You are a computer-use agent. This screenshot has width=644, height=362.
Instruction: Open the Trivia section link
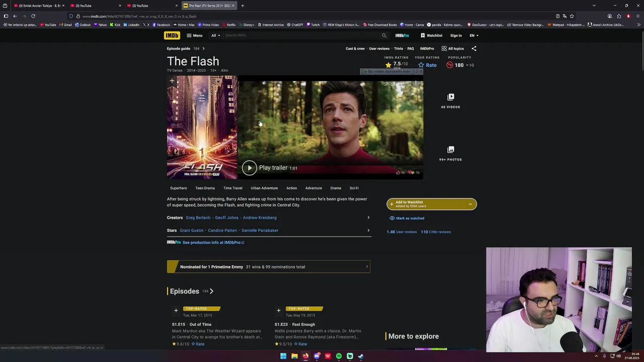398,48
